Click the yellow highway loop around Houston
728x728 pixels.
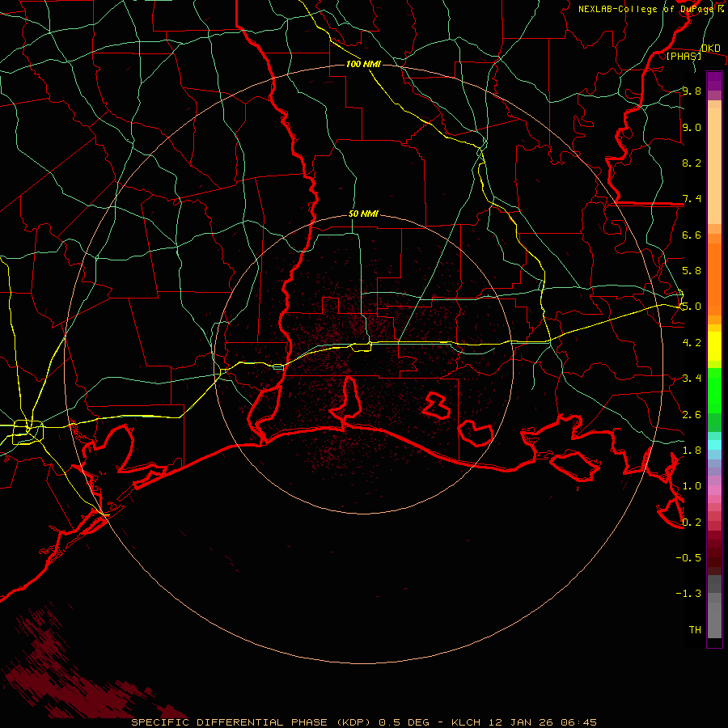[28, 432]
